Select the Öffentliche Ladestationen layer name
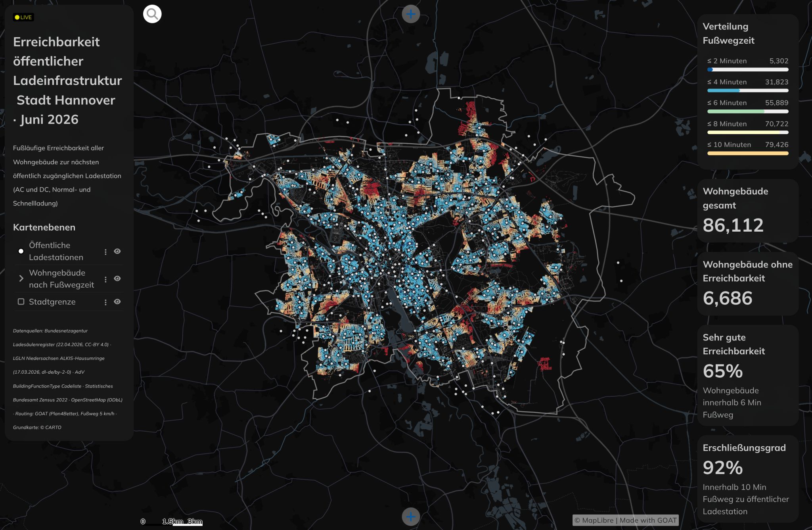 pyautogui.click(x=56, y=251)
